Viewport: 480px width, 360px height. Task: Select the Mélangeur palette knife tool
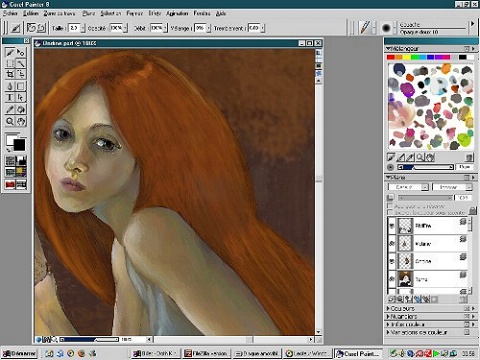click(x=401, y=157)
